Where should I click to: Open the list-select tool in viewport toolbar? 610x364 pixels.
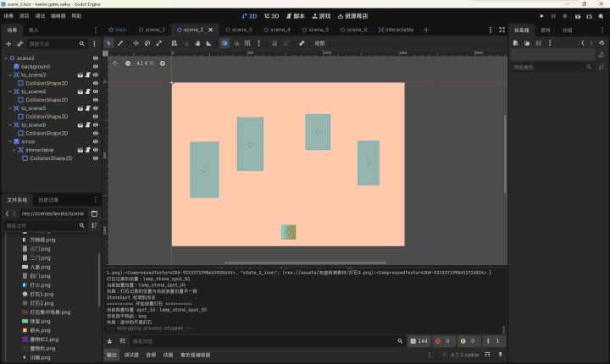pyautogui.click(x=175, y=43)
